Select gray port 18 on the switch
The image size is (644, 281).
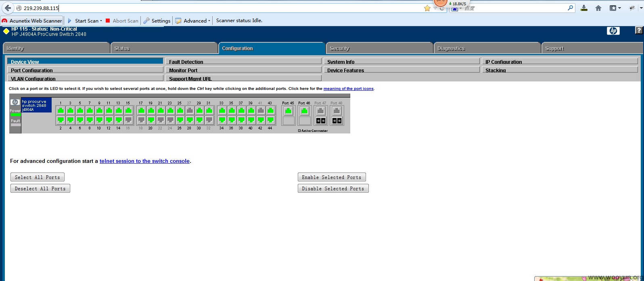tap(141, 120)
